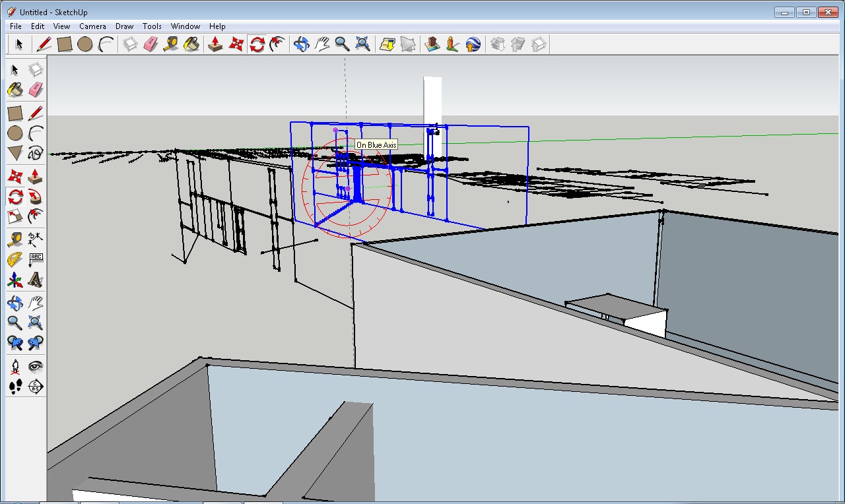Select the arrow Select tool in the left tool palette
This screenshot has height=504, width=845.
15,70
